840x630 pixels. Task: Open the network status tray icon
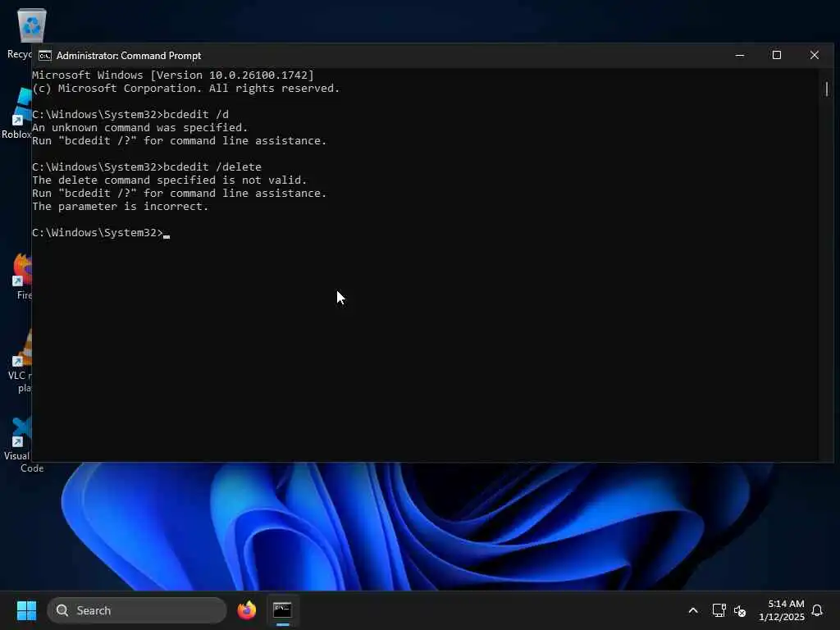(x=719, y=610)
